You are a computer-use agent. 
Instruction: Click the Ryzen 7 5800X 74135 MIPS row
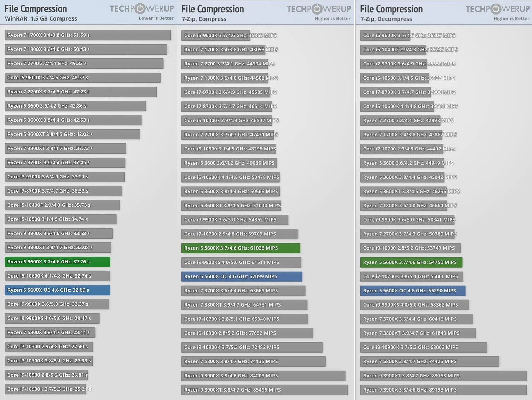pos(254,361)
